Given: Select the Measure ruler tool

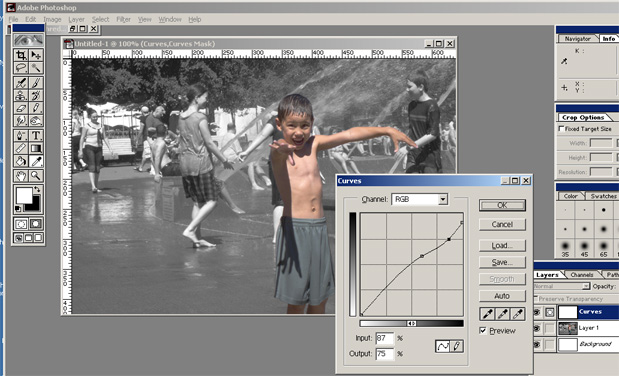Looking at the screenshot, I should pos(21,148).
